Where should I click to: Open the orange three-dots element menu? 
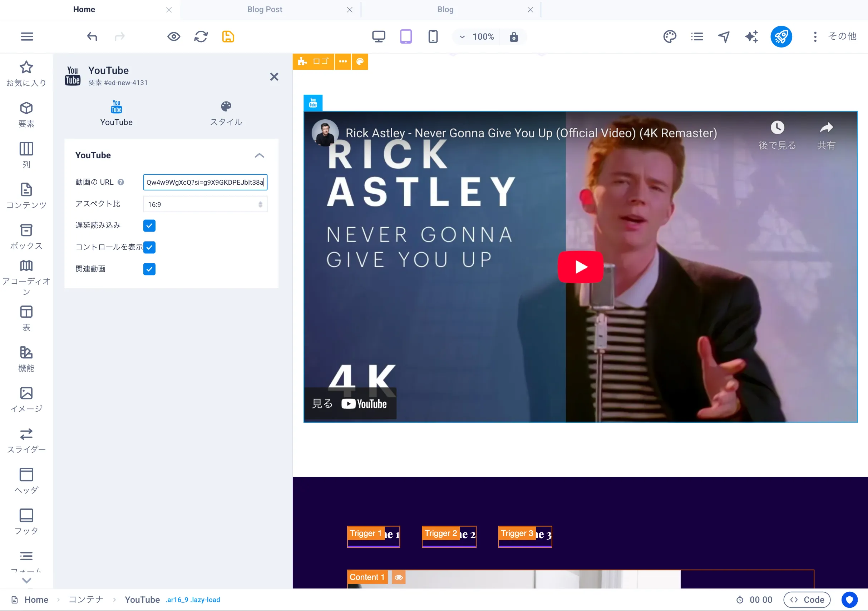(343, 61)
